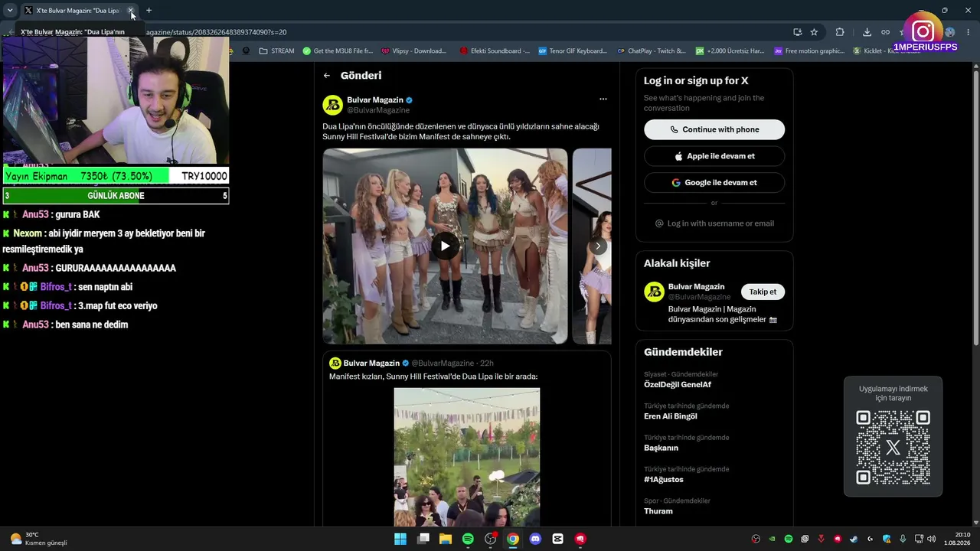Open quoted post author avatar
The width and height of the screenshot is (980, 551).
tap(335, 364)
